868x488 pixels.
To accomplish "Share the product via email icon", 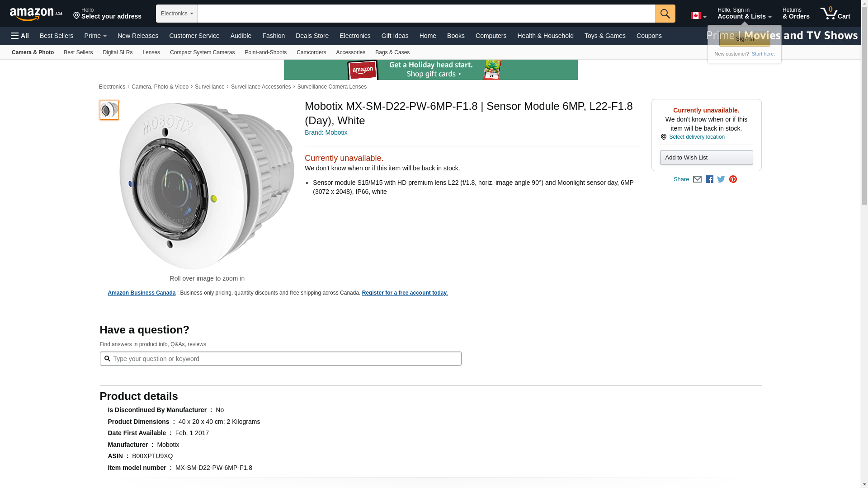I will (x=697, y=179).
